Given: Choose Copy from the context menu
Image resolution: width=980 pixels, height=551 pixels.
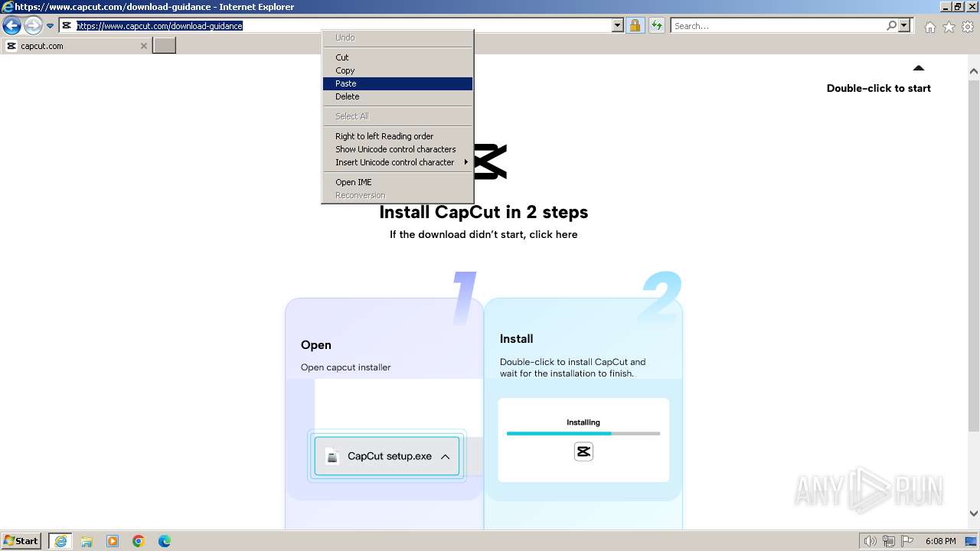Looking at the screenshot, I should (397, 70).
